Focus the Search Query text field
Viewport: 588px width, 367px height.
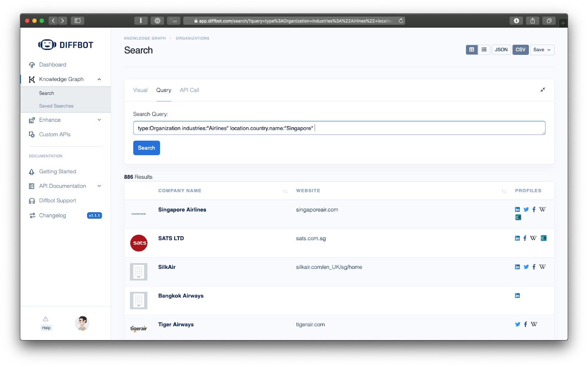(x=339, y=128)
